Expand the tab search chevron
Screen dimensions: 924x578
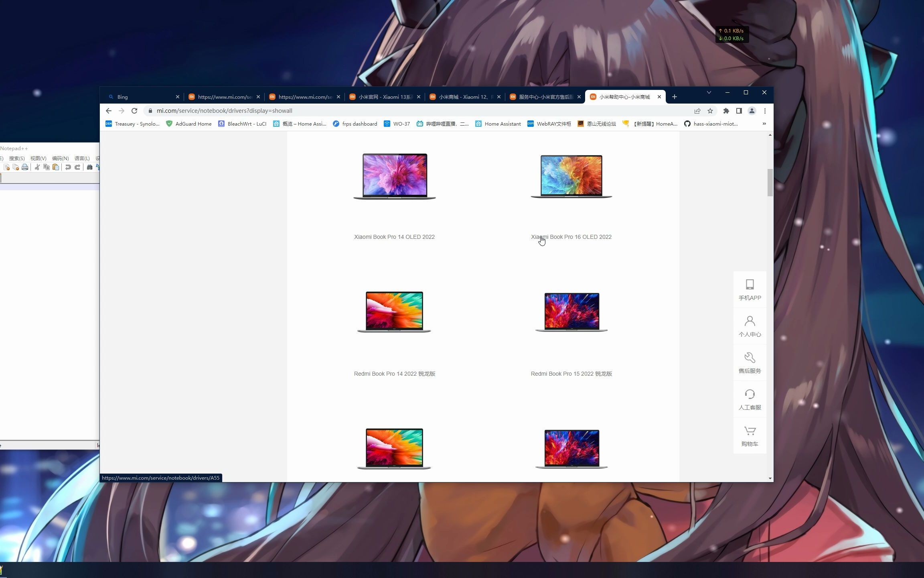[709, 92]
